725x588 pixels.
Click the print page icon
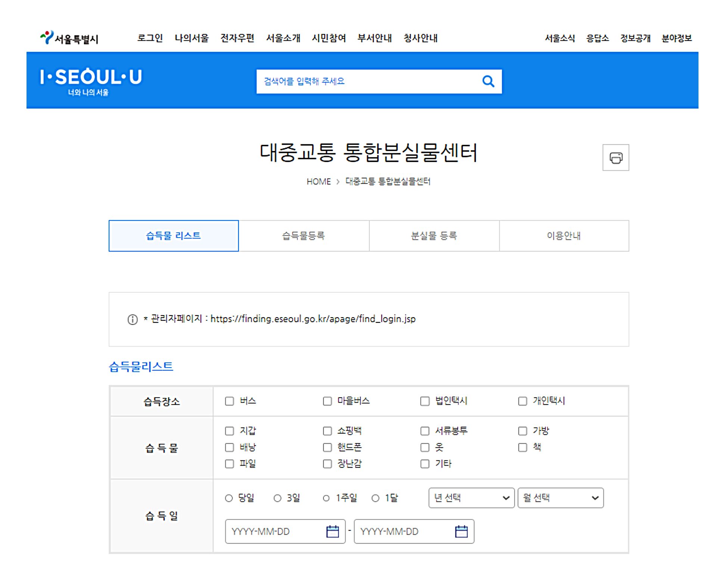[x=615, y=158]
